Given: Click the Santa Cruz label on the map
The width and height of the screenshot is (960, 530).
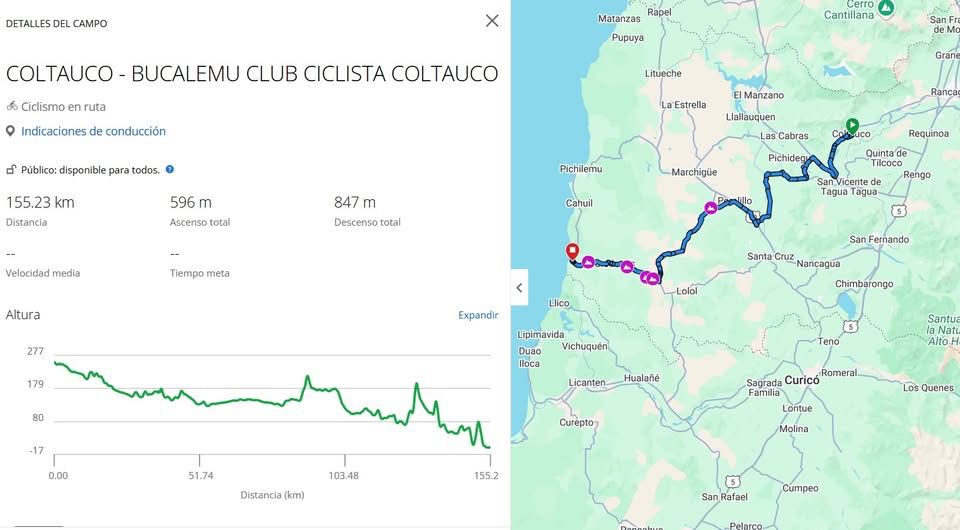Looking at the screenshot, I should coord(770,257).
